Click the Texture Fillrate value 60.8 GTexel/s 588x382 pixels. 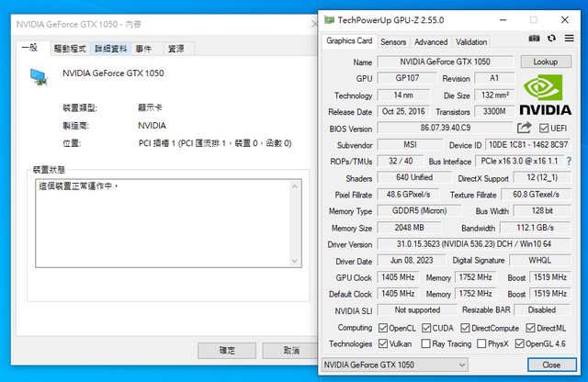tap(537, 194)
